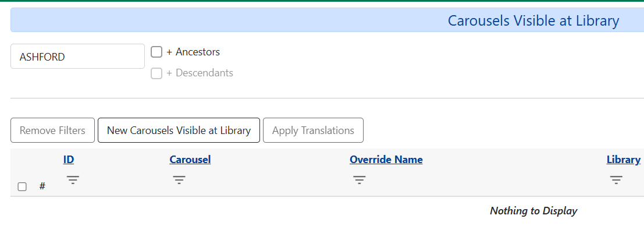The width and height of the screenshot is (644, 240).
Task: Click the + Ancestors label text
Action: (193, 52)
